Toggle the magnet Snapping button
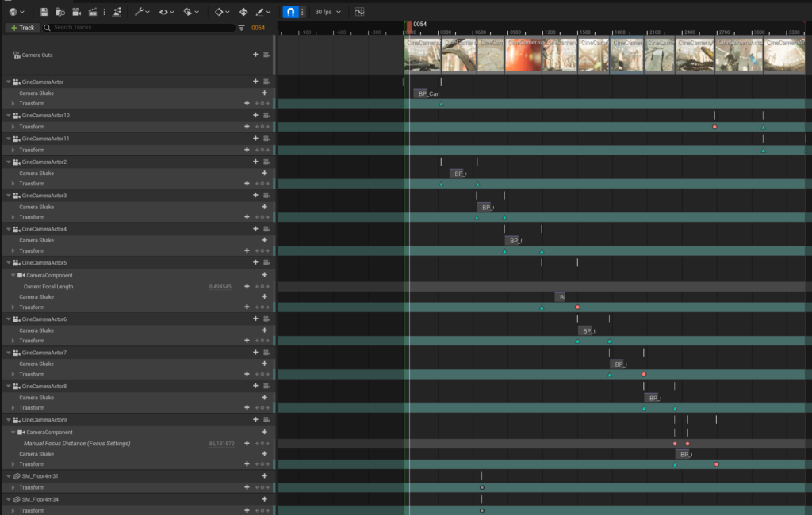 290,11
